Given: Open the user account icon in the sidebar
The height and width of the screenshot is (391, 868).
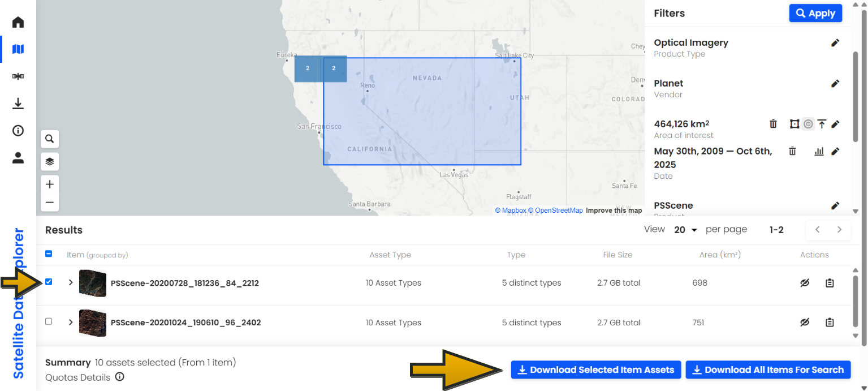Looking at the screenshot, I should 18,158.
